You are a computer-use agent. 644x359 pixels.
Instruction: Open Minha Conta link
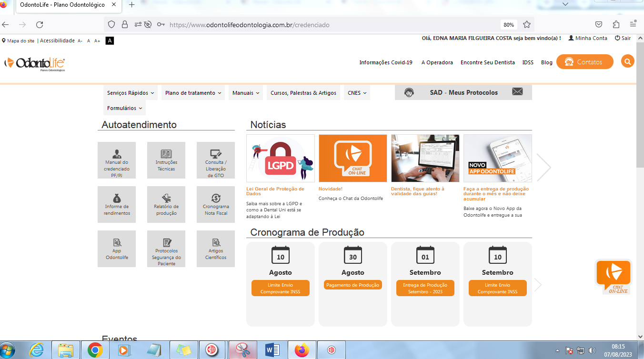click(x=588, y=38)
